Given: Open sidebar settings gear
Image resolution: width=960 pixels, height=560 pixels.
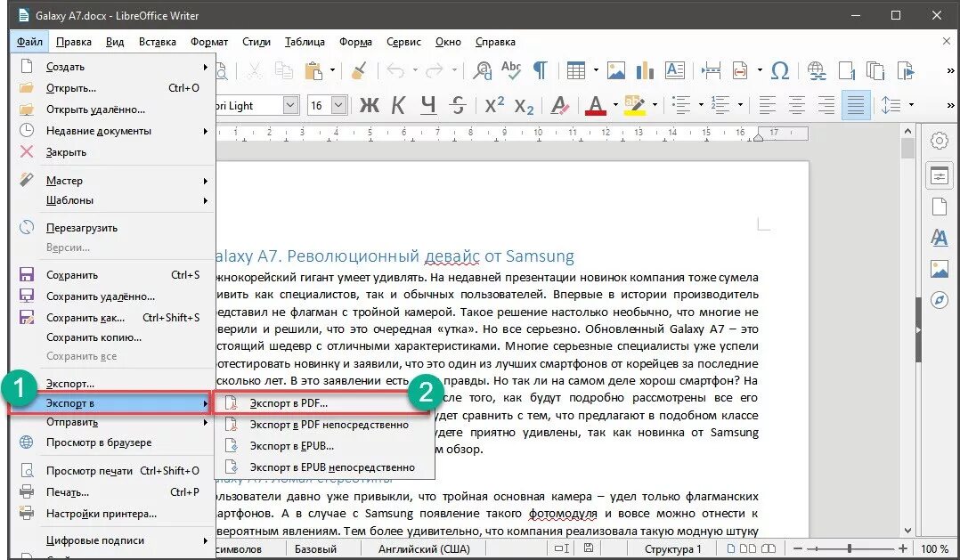Looking at the screenshot, I should pos(940,141).
